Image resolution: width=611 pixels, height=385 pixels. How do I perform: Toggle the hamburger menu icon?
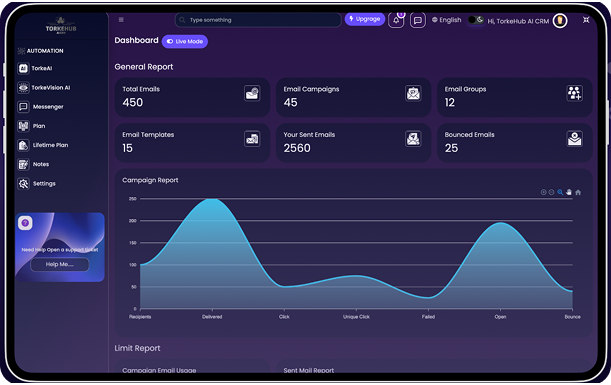pyautogui.click(x=121, y=19)
